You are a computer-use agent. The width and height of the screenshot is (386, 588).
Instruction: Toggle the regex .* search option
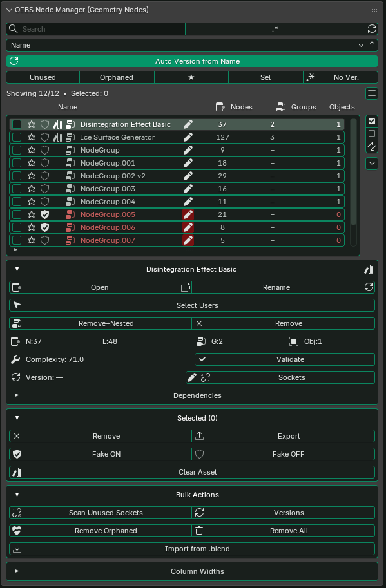(x=275, y=29)
